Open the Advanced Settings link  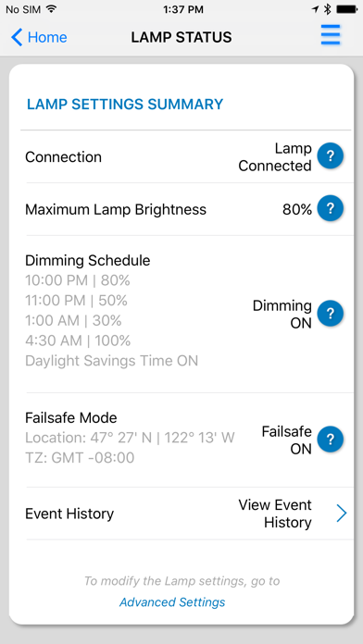172,602
